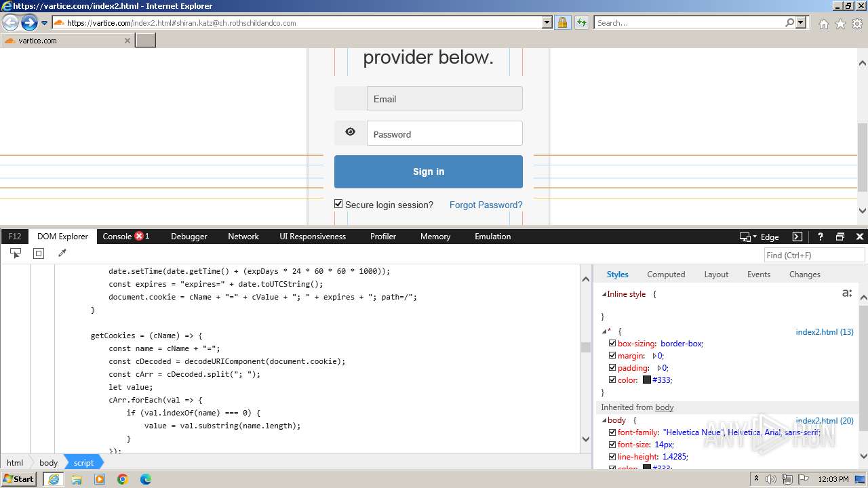Disable the line-height property
The height and width of the screenshot is (488, 868).
pos(612,457)
